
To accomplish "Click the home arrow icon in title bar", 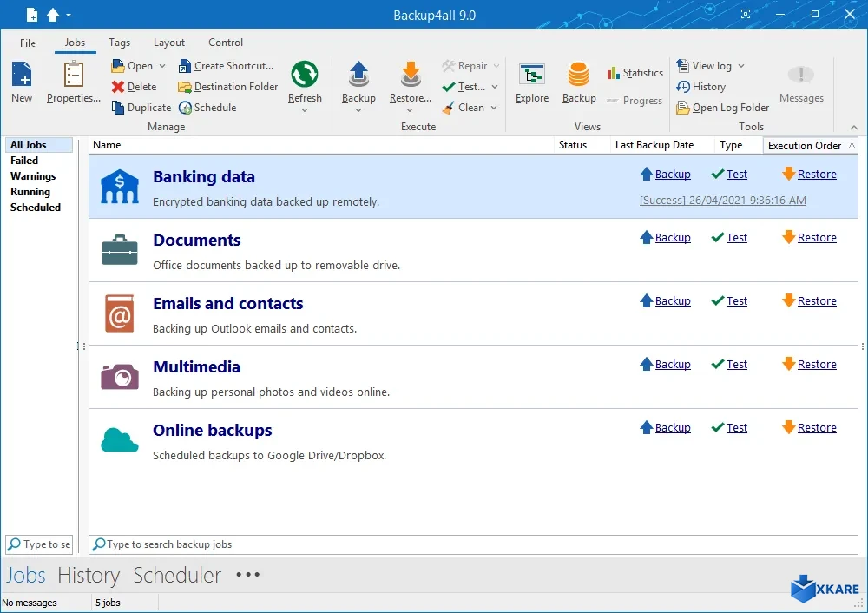I will pyautogui.click(x=53, y=15).
